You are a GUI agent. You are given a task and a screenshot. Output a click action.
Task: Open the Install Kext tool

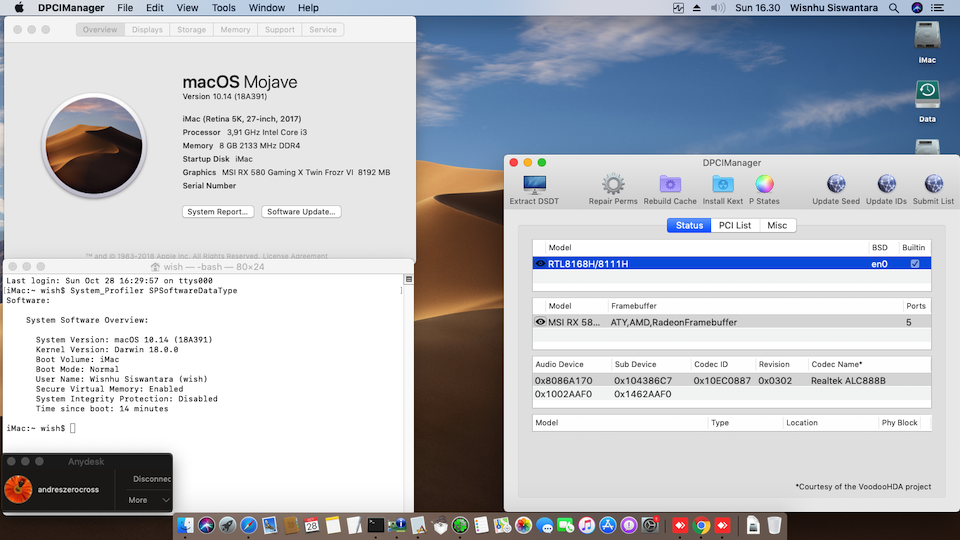tap(722, 185)
